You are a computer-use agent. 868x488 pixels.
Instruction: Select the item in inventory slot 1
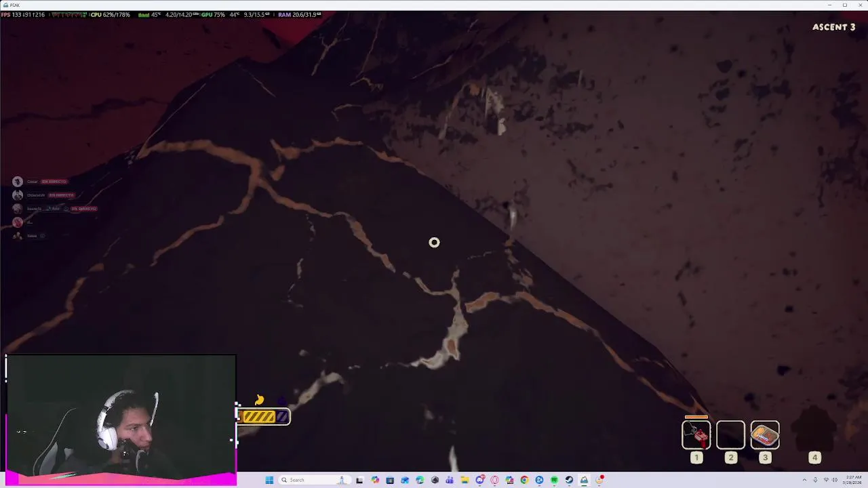(x=696, y=435)
